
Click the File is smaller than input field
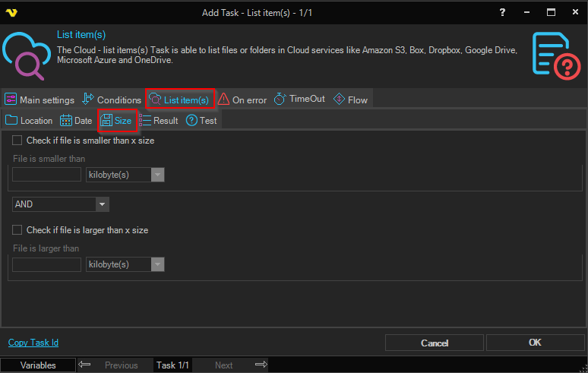(x=47, y=175)
